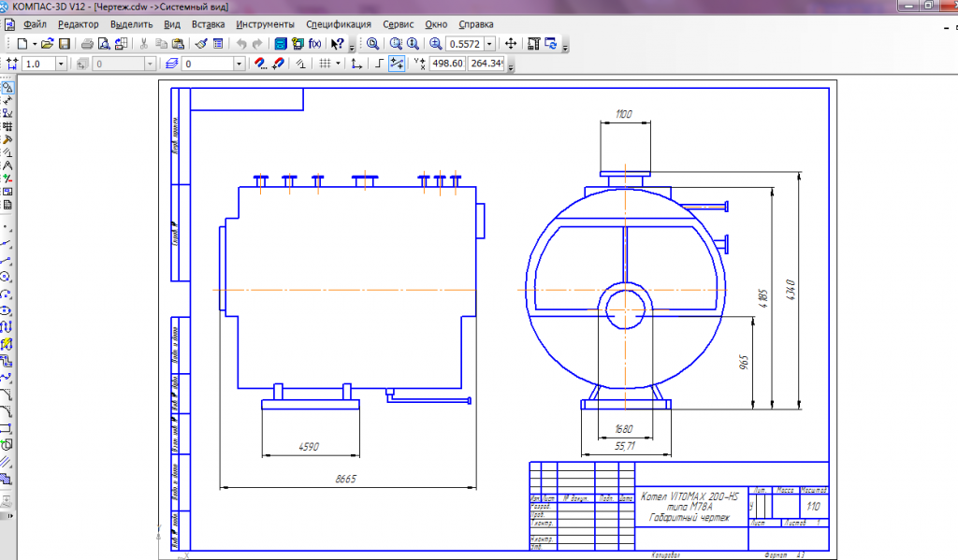Paste from clipboard
958x560 pixels.
tap(179, 44)
